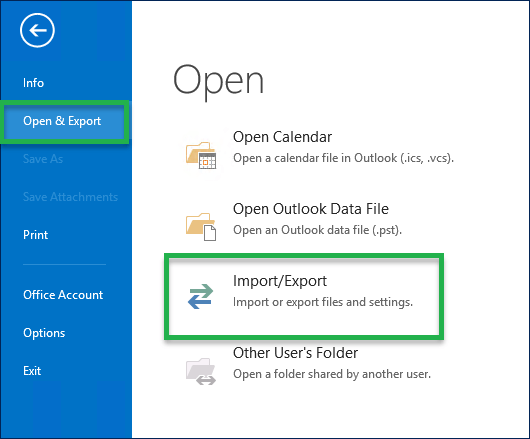The width and height of the screenshot is (530, 439).
Task: Open Office Account settings
Action: pyautogui.click(x=63, y=295)
